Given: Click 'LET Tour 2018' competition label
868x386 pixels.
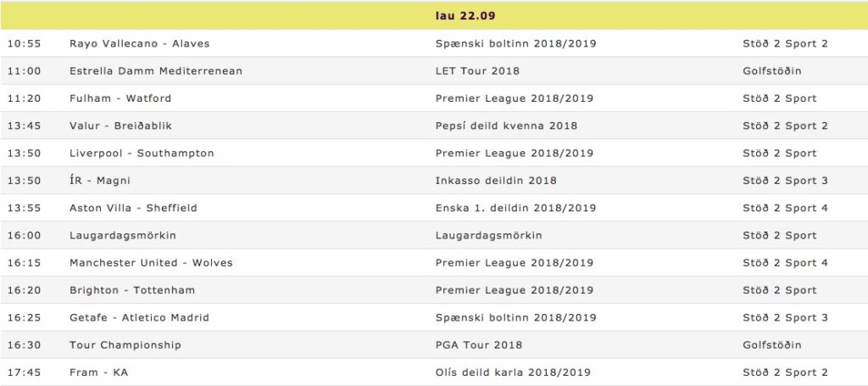Looking at the screenshot, I should tap(477, 71).
